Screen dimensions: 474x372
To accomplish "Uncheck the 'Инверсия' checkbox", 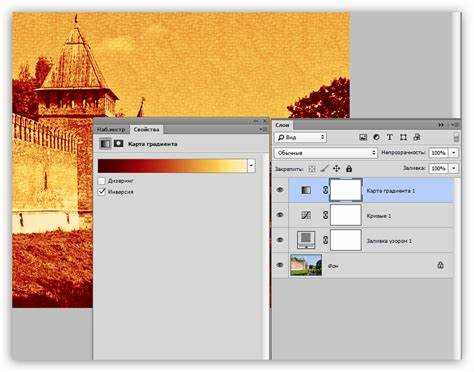I will (x=102, y=192).
